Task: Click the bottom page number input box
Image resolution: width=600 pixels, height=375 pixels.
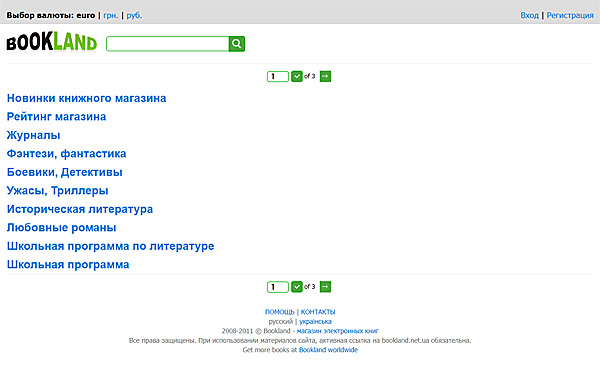Action: (x=278, y=287)
